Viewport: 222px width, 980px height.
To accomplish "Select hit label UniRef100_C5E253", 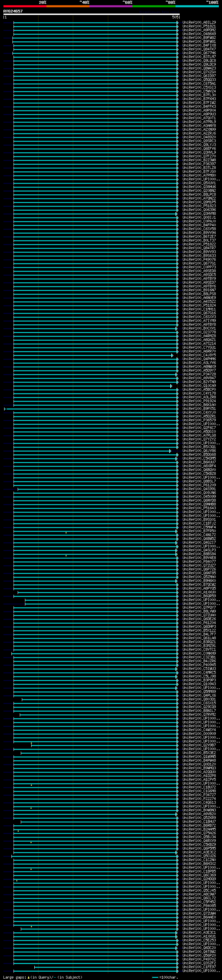I will 199,940.
